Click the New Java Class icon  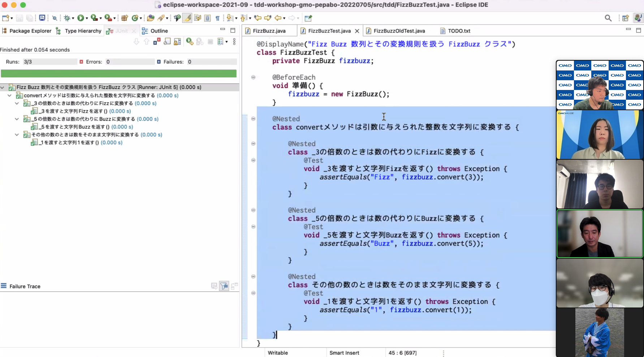[x=135, y=18]
